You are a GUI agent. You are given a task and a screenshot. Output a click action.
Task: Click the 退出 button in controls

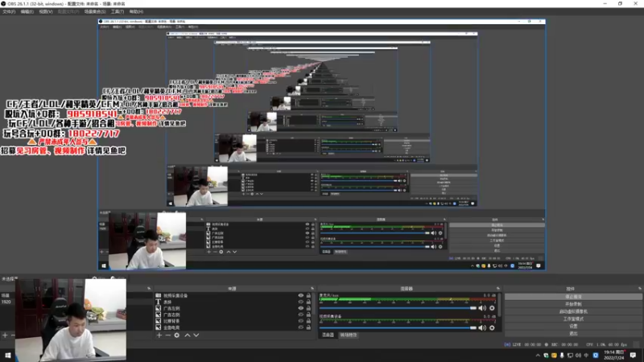(x=573, y=333)
